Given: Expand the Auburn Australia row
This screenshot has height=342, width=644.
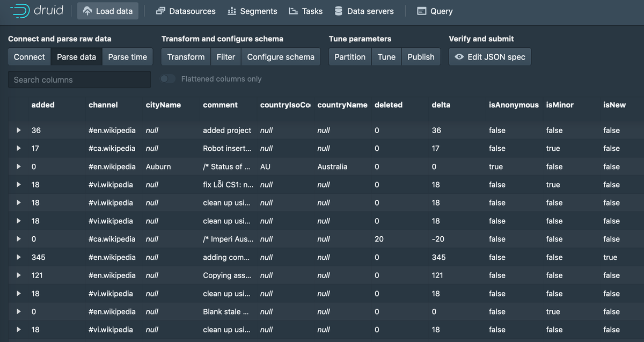Looking at the screenshot, I should 19,167.
